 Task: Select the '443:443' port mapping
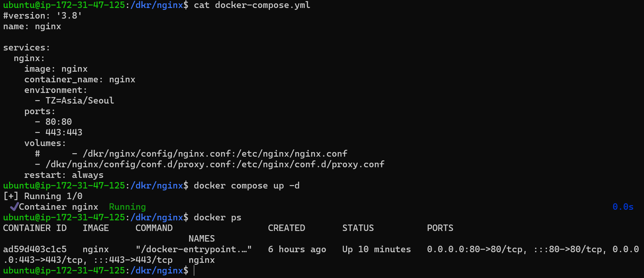tap(64, 133)
